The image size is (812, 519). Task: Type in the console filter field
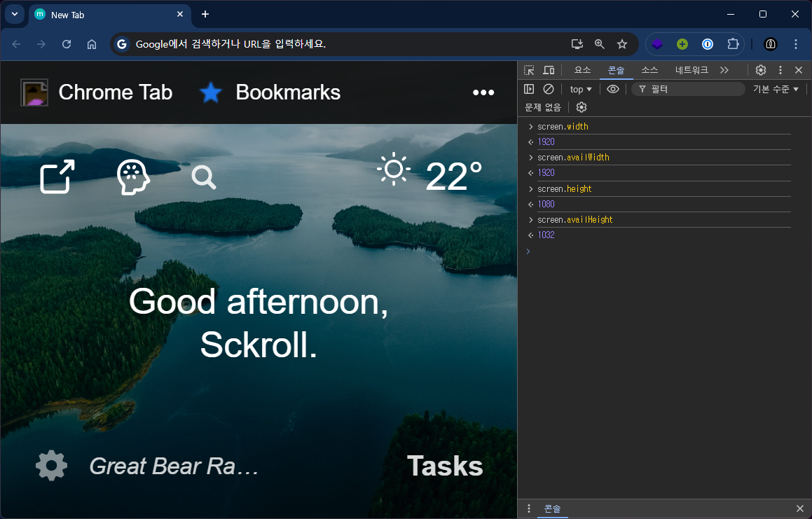tap(687, 89)
